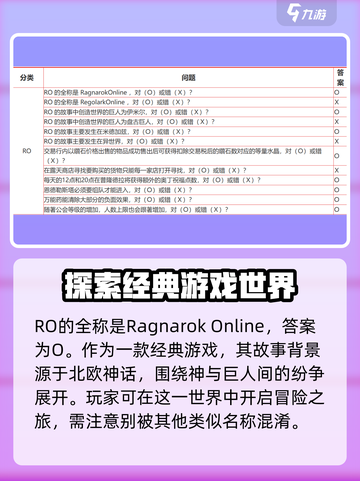The image size is (360, 481).
Task: Click the O answer for 交易行 row
Action: (337, 156)
